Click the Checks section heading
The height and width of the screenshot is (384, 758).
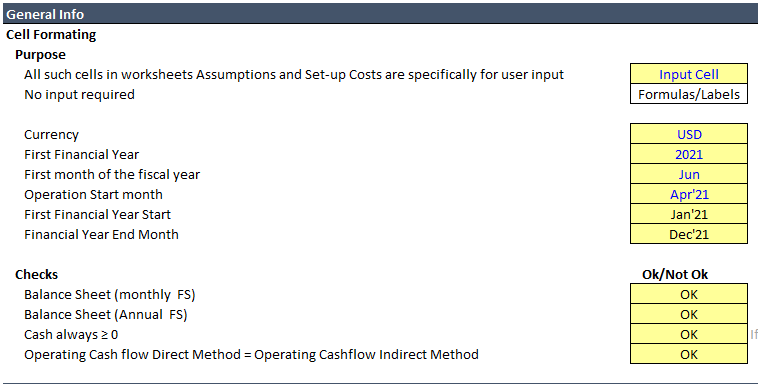click(36, 274)
